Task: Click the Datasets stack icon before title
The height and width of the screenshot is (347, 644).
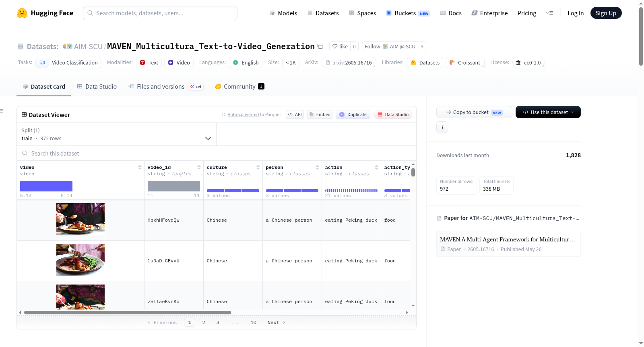Action: (x=21, y=46)
